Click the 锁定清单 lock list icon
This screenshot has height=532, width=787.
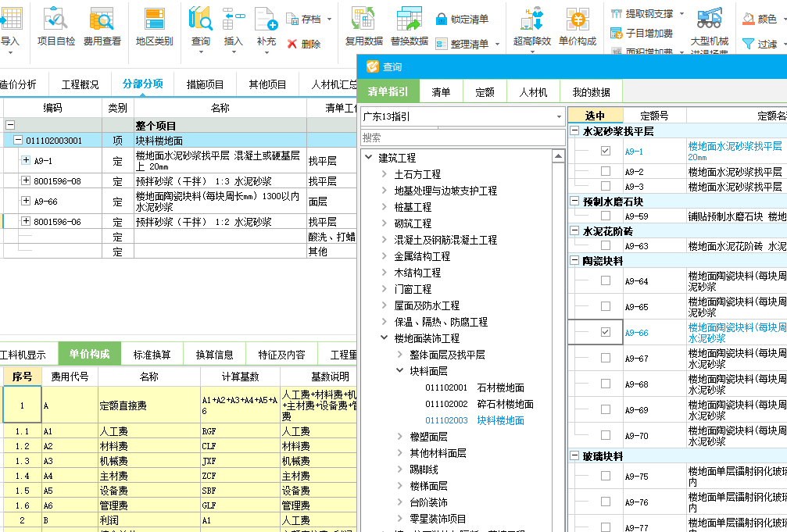click(442, 19)
